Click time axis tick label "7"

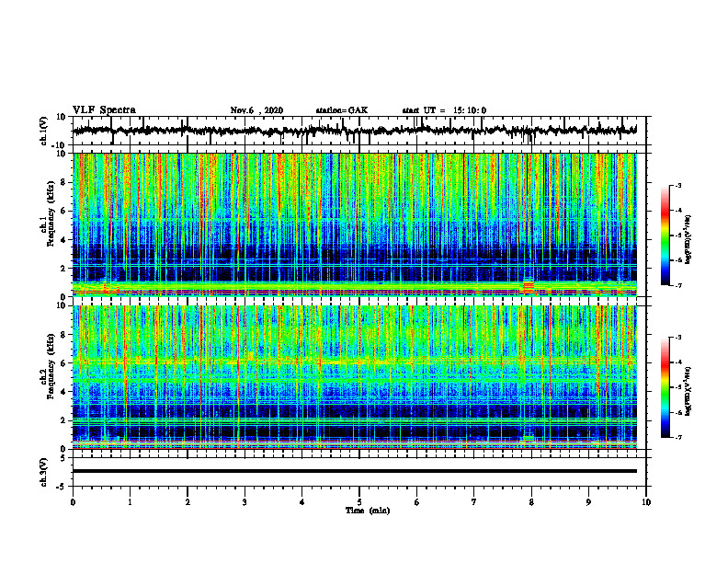(x=474, y=502)
